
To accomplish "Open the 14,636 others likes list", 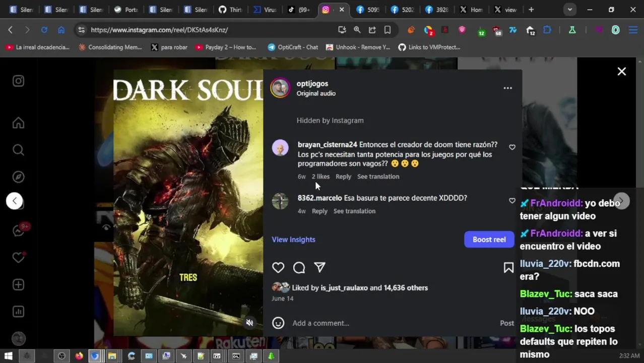I will point(406,288).
